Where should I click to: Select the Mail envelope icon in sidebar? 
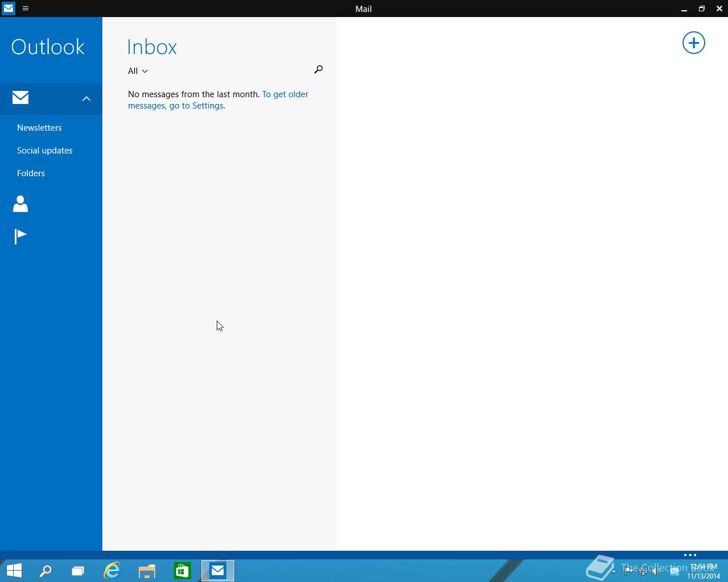pos(20,98)
